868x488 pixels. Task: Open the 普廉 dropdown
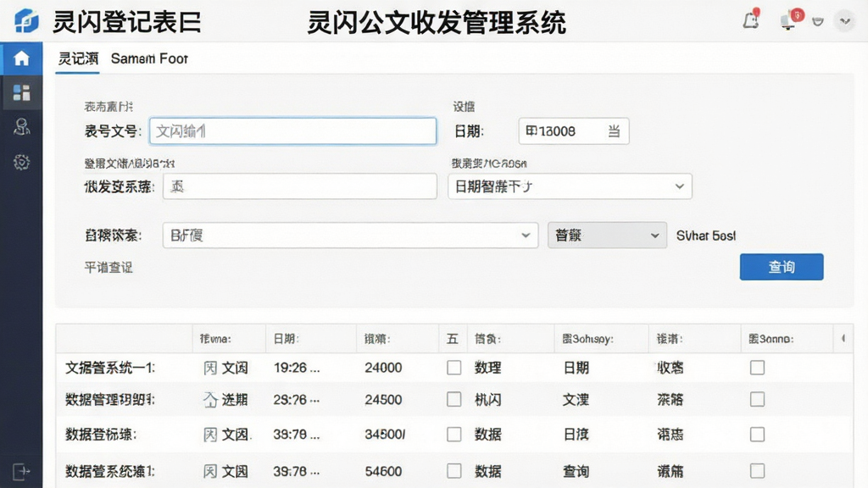[607, 236]
